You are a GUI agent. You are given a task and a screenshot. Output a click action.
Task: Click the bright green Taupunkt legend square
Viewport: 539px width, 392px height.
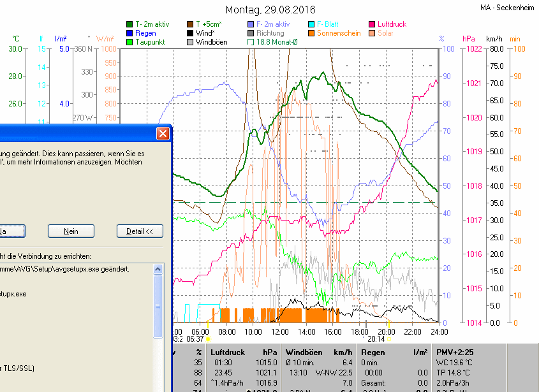[x=130, y=42]
